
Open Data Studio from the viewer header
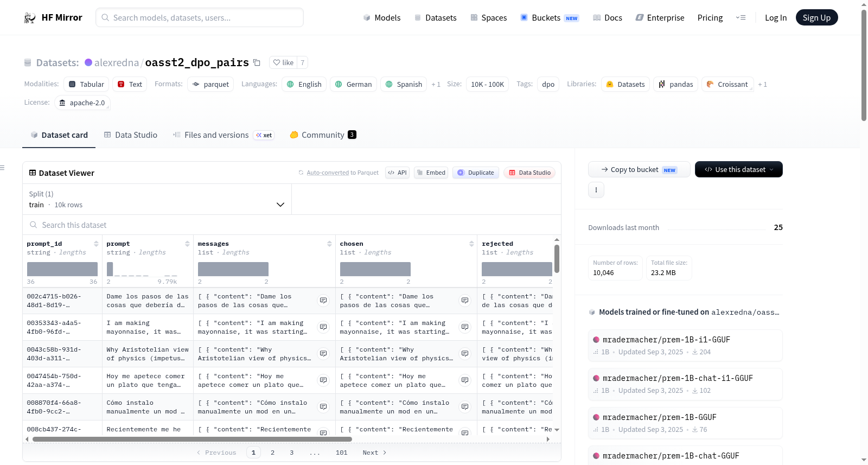[529, 173]
